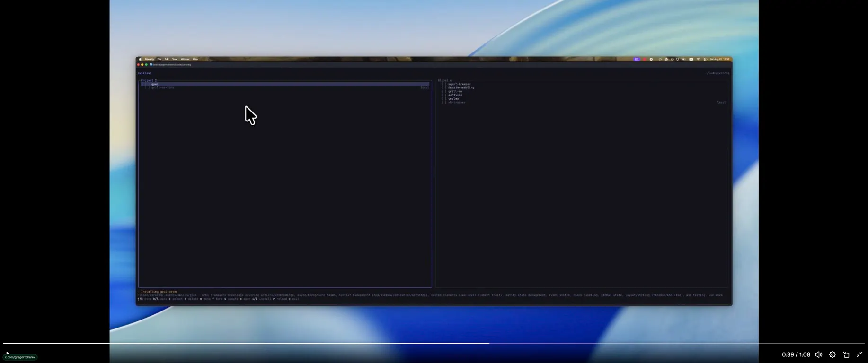Open video settings gear icon

(x=833, y=354)
